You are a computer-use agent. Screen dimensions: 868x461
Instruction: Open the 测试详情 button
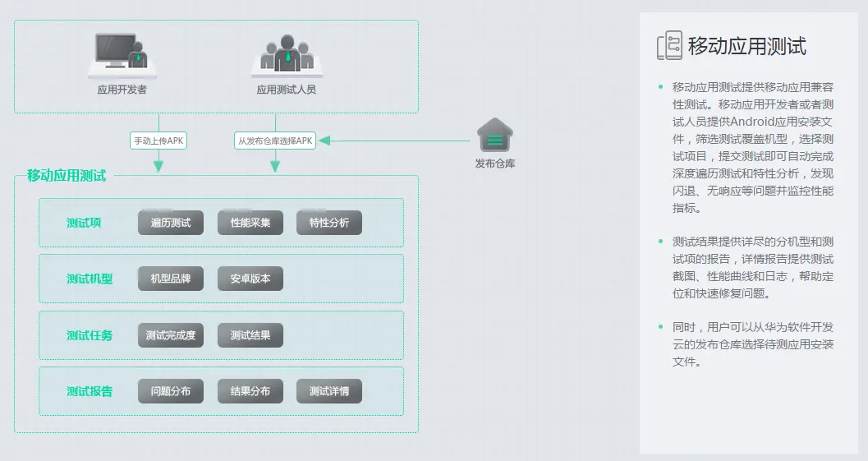pyautogui.click(x=328, y=391)
